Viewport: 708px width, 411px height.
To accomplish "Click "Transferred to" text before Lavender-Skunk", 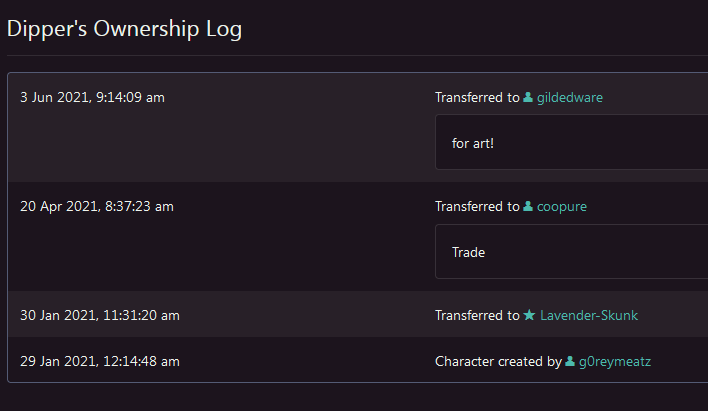I will click(x=477, y=316).
